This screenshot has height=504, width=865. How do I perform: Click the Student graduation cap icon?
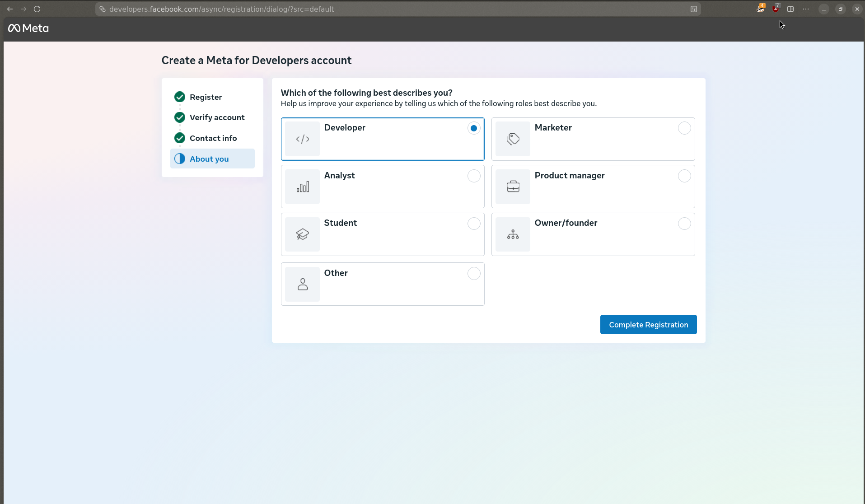click(303, 234)
